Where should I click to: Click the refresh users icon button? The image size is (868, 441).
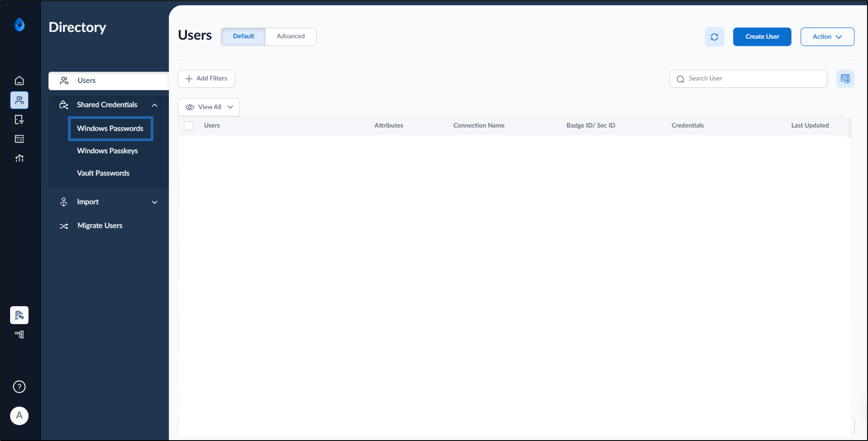[x=714, y=37]
